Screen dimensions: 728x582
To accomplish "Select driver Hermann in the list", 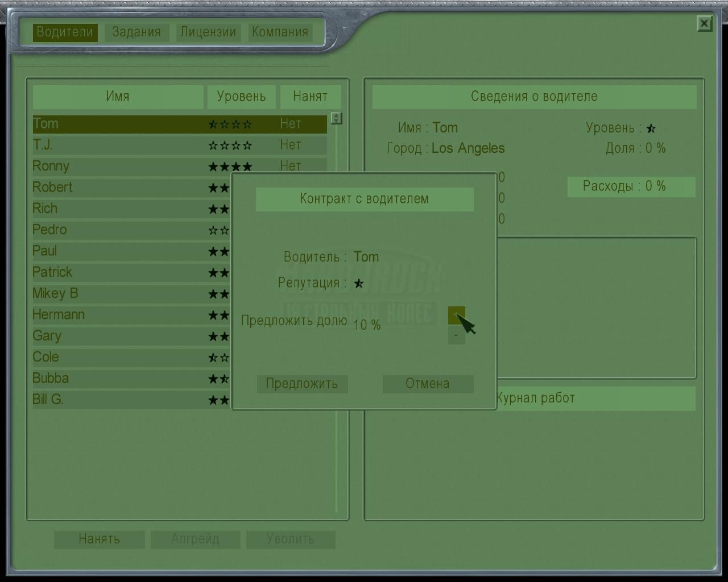I will coord(132,315).
